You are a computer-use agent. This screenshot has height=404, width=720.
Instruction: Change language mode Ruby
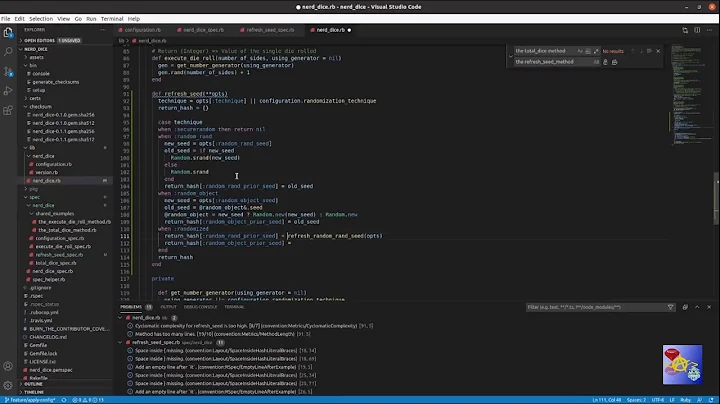(x=686, y=400)
